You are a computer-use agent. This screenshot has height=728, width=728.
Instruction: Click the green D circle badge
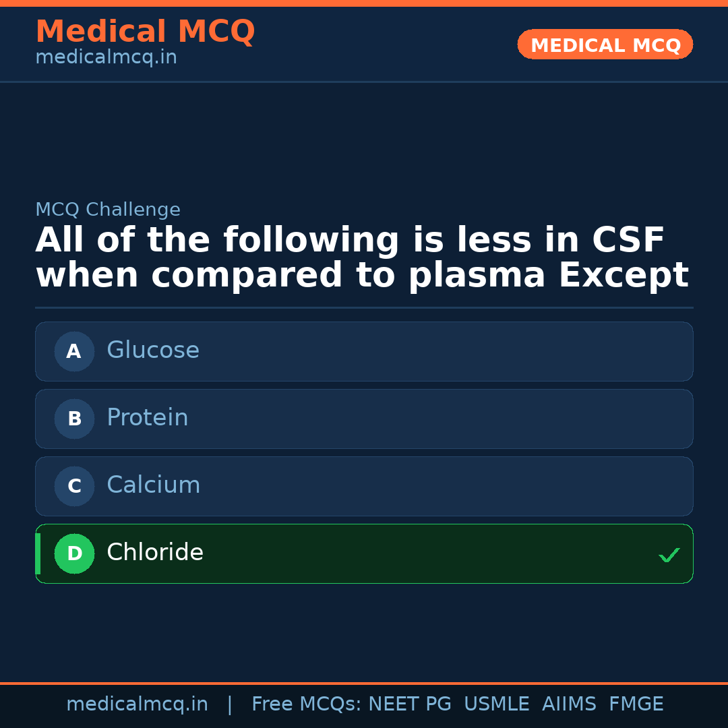(x=74, y=553)
